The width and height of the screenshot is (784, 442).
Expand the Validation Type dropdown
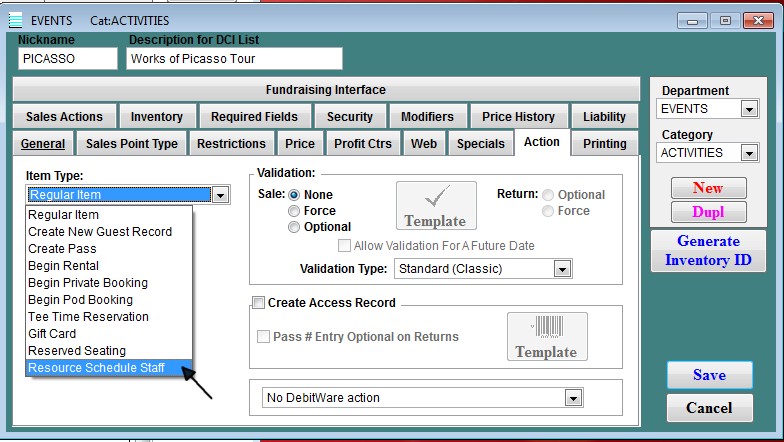pos(562,269)
